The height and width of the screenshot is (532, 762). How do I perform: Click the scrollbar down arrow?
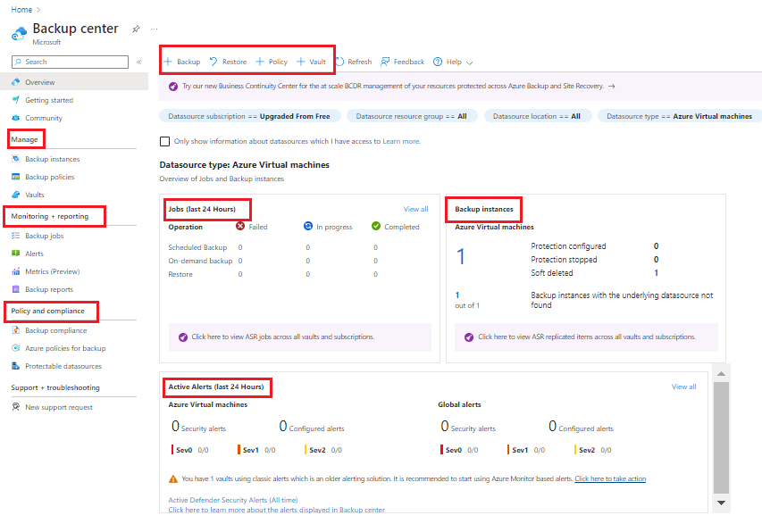[x=721, y=503]
